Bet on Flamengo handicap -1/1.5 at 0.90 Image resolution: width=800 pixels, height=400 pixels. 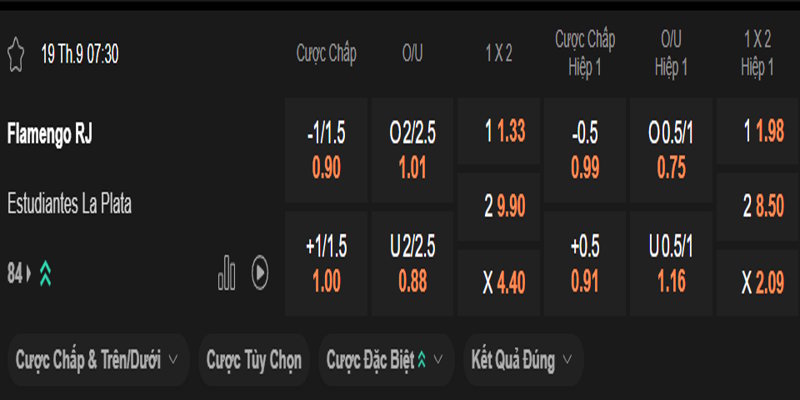[x=326, y=150]
